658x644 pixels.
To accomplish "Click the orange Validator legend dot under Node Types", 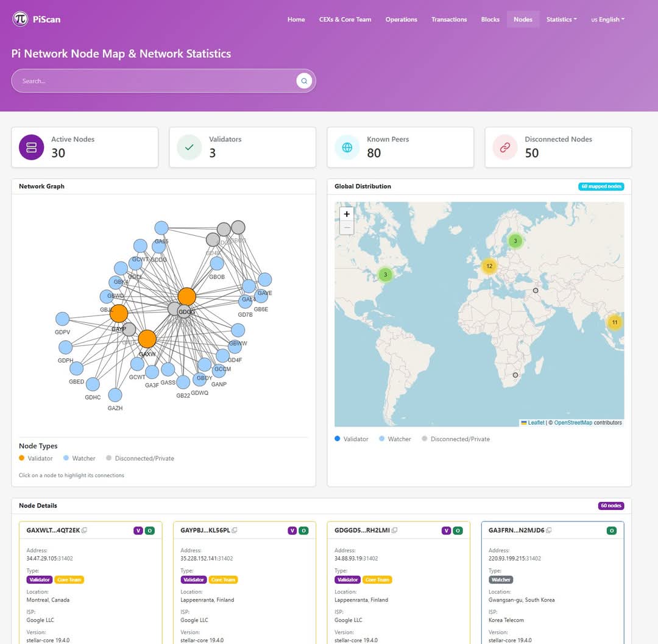I will [x=22, y=458].
